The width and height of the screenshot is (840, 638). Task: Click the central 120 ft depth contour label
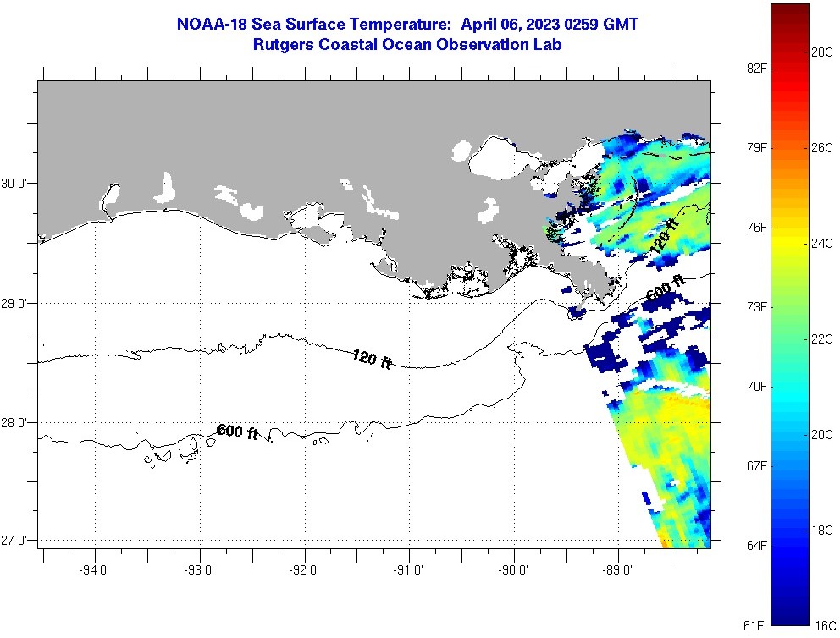click(x=372, y=359)
